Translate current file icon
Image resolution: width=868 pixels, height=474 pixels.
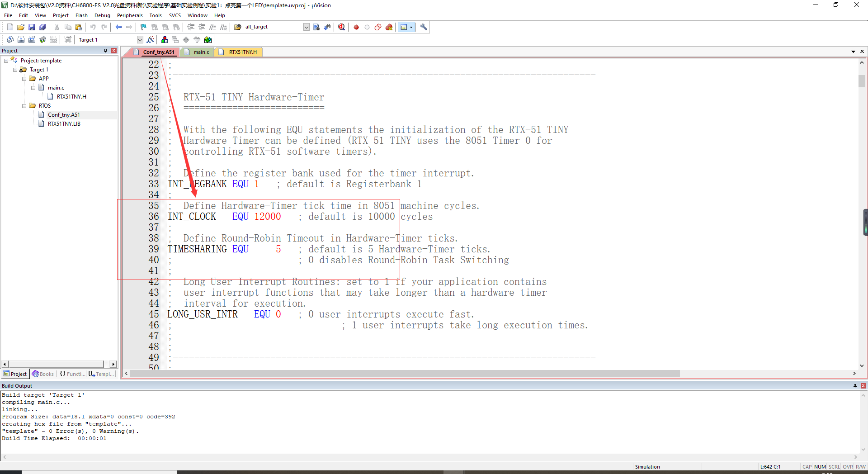point(10,40)
